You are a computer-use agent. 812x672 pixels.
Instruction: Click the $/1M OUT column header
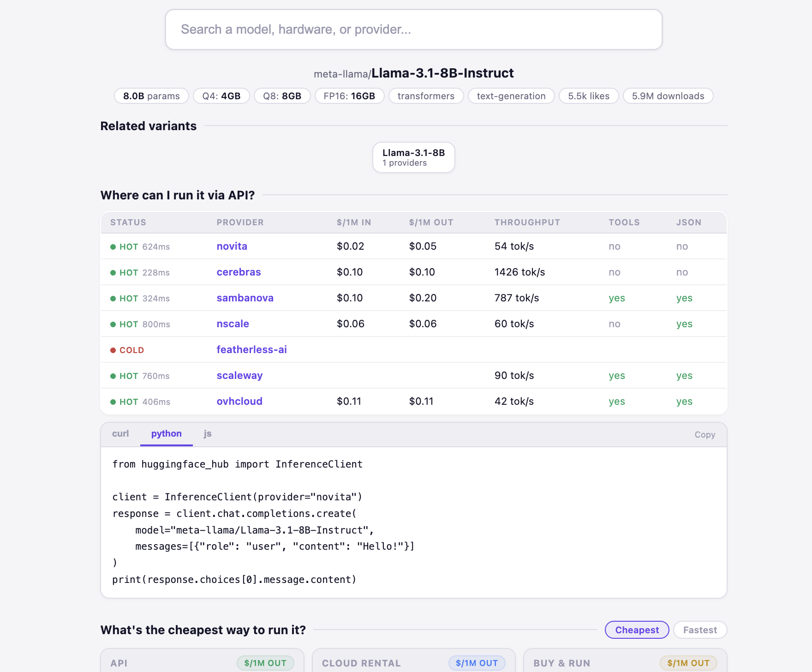click(x=431, y=222)
